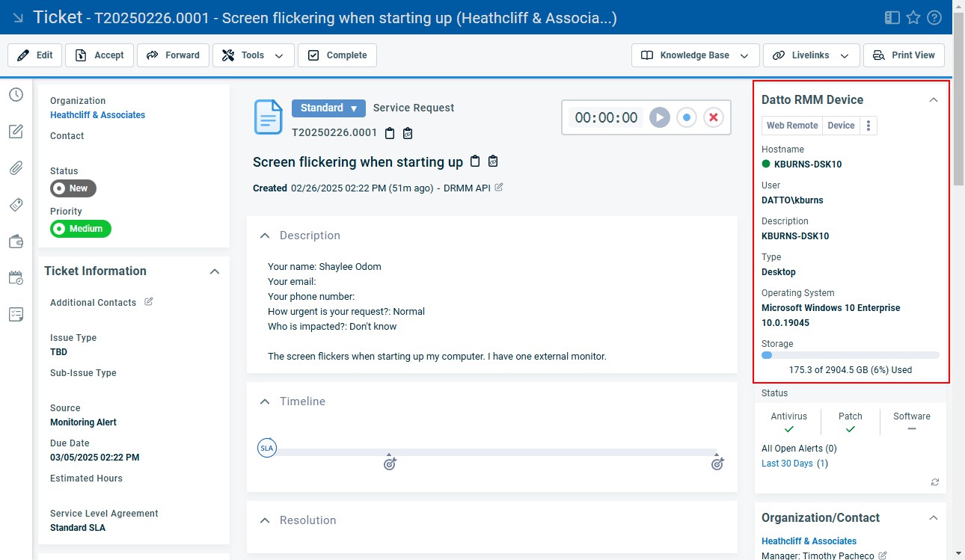Collapse the Resolution section
The height and width of the screenshot is (560, 965).
(264, 520)
